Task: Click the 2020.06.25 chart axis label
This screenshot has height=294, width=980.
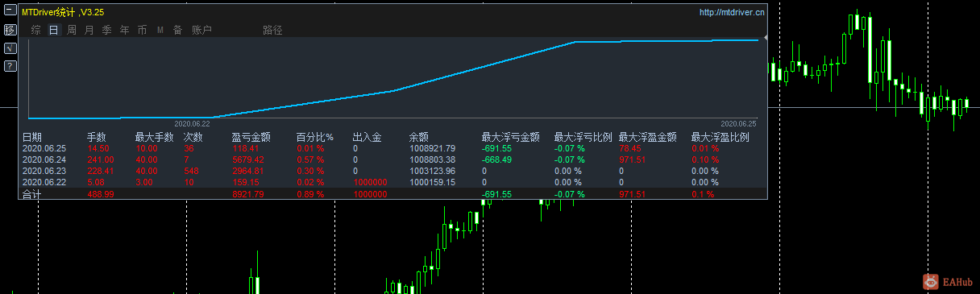Action: 738,123
